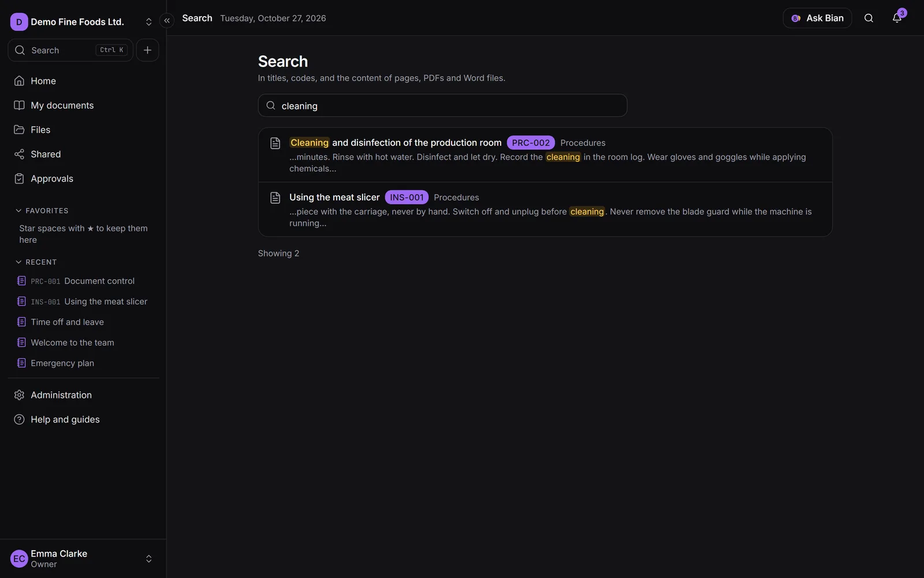Viewport: 924px width, 578px height.
Task: Click the Help question-mark icon
Action: [19, 420]
